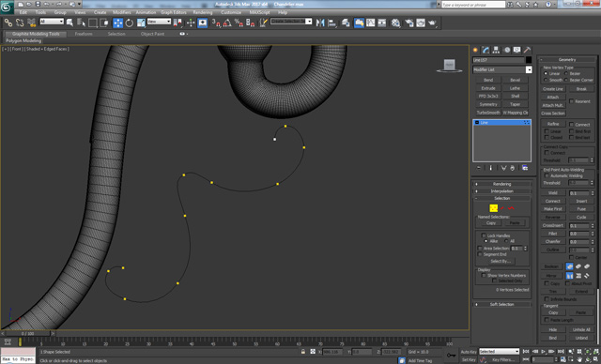The width and height of the screenshot is (601, 364).
Task: Activate the Select Object tool
Action: 69,23
